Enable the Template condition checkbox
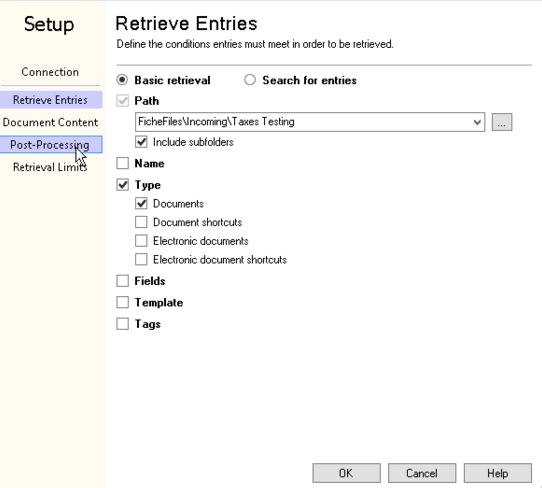 pyautogui.click(x=122, y=302)
